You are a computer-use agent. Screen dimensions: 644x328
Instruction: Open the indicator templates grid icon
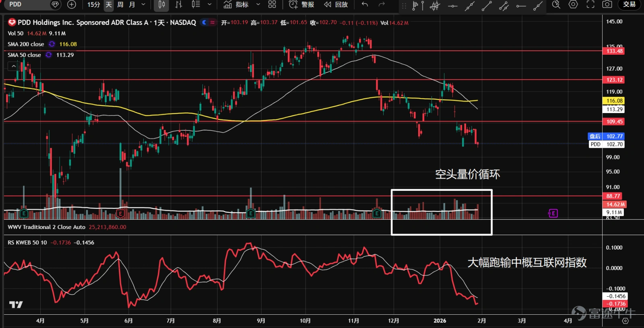tap(272, 4)
